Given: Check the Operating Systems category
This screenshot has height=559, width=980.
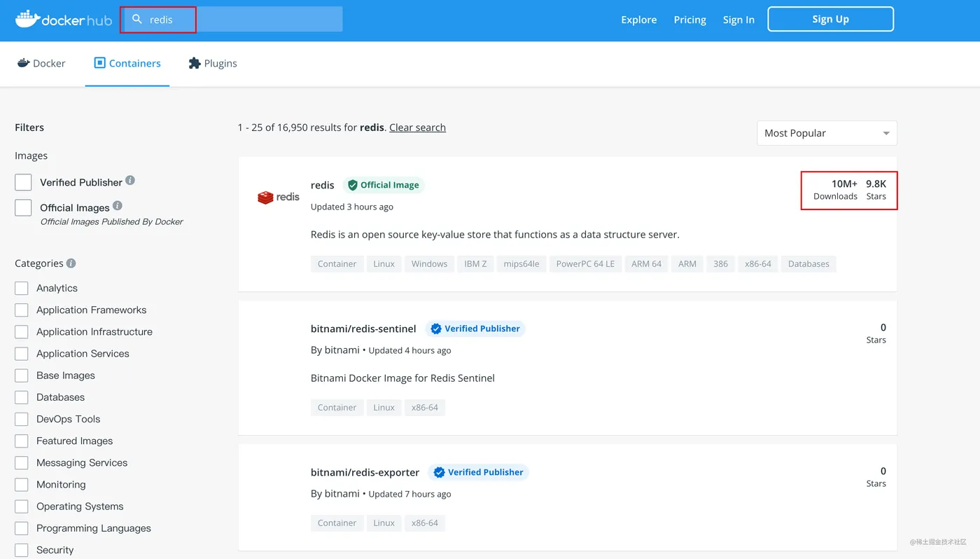Looking at the screenshot, I should click(22, 506).
